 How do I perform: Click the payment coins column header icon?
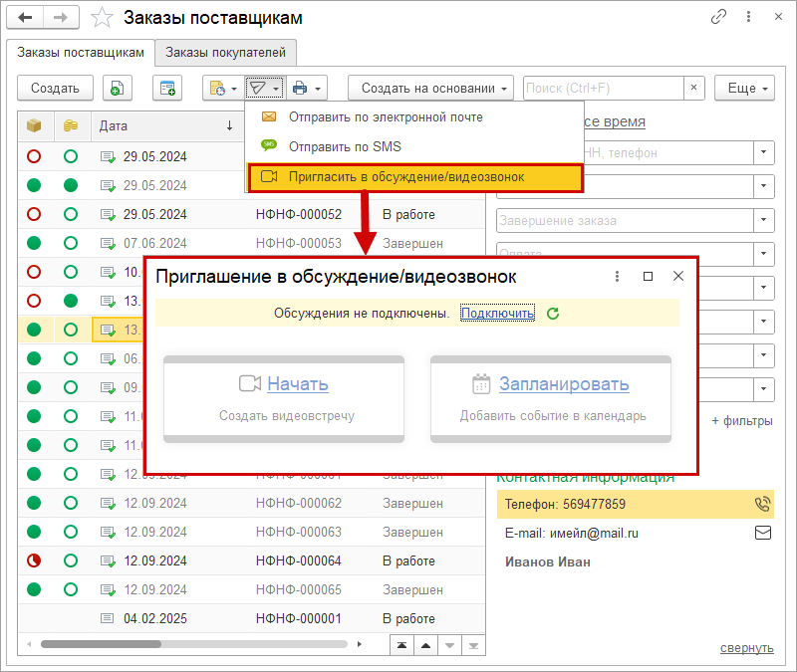[71, 125]
